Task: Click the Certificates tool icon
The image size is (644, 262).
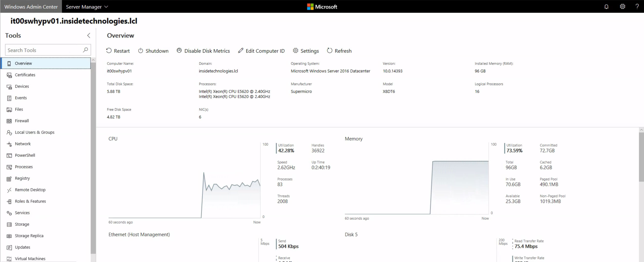Action: (9, 75)
